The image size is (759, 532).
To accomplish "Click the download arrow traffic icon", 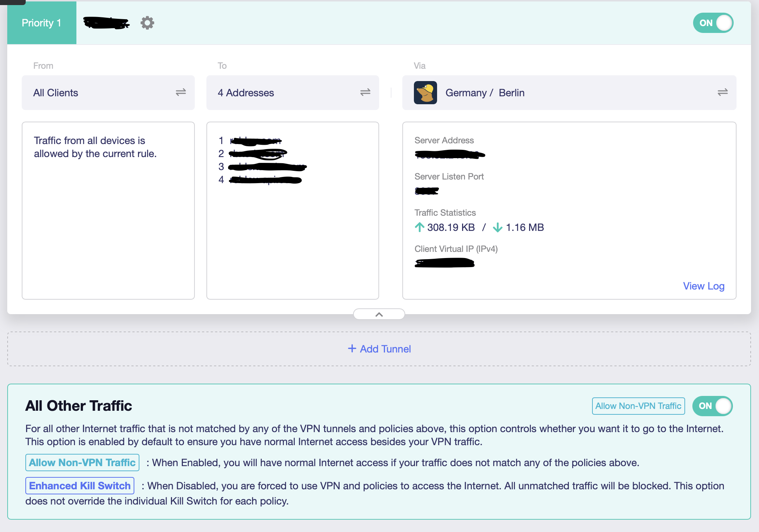I will pyautogui.click(x=498, y=227).
